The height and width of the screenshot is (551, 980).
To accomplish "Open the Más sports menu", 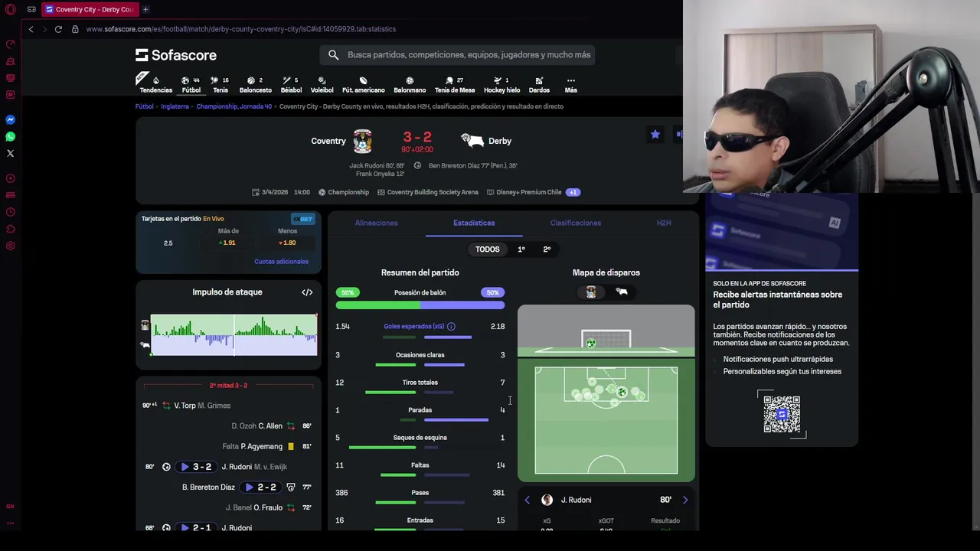I will click(570, 84).
